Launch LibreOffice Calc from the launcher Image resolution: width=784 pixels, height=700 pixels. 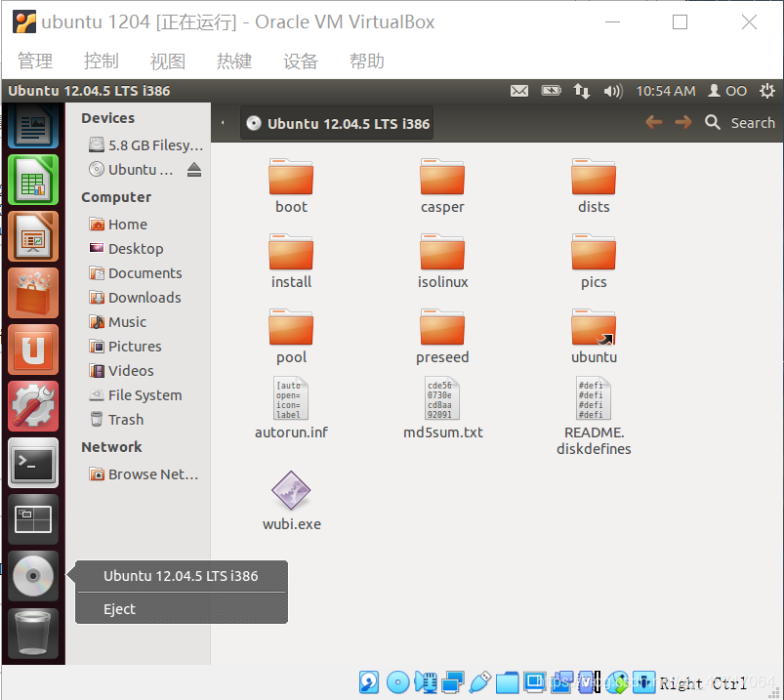click(33, 180)
